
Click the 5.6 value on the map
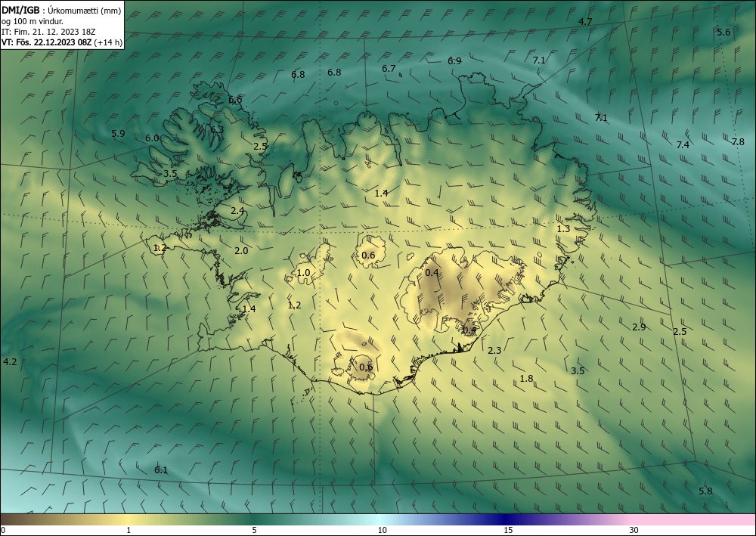pos(723,33)
